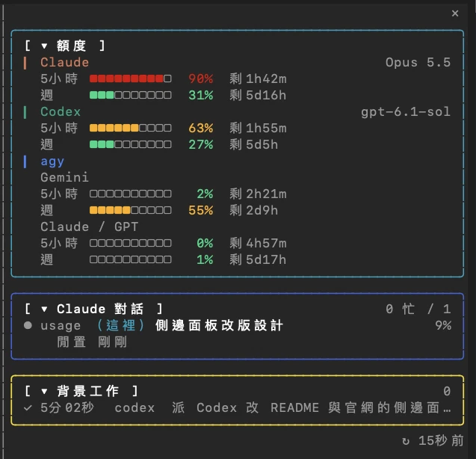
Task: Click the 剩 5d5h remaining time
Action: pos(254,144)
